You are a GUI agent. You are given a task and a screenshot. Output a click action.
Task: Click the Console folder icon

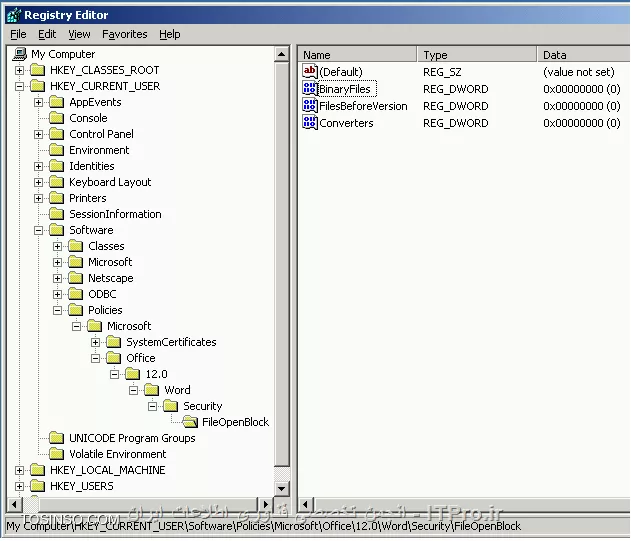pyautogui.click(x=57, y=118)
